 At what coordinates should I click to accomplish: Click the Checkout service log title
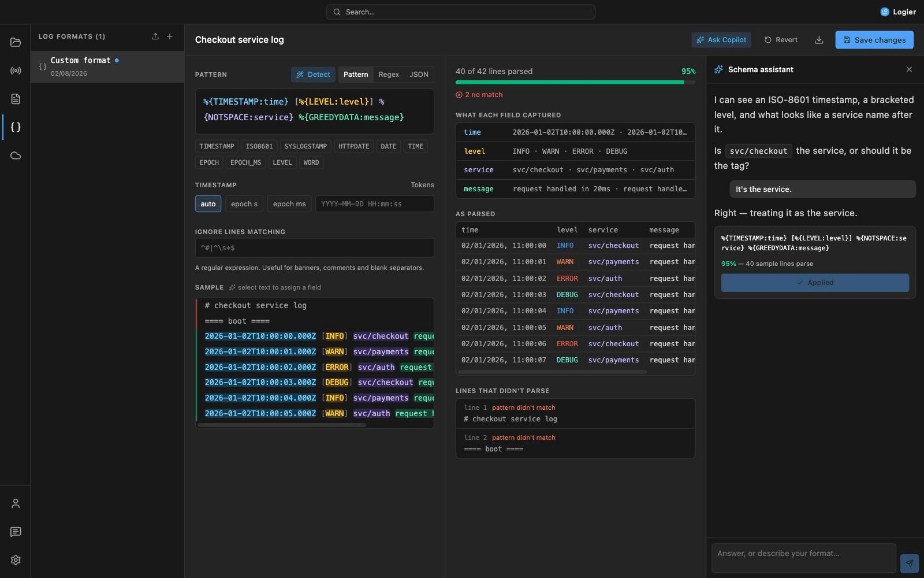click(x=239, y=40)
